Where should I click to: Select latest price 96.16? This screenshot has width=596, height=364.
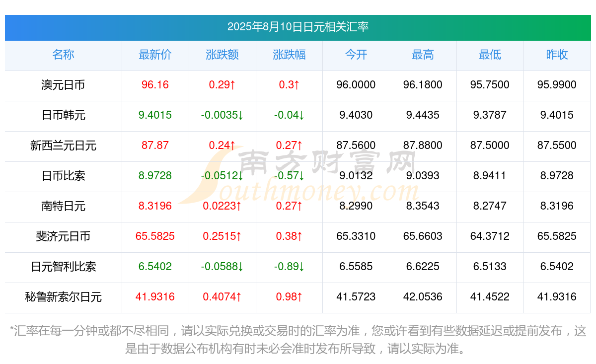pyautogui.click(x=155, y=85)
